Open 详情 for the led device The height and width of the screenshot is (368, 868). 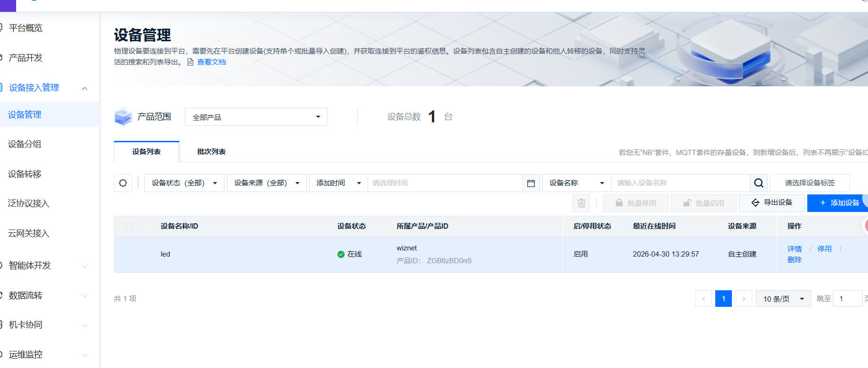[794, 249]
